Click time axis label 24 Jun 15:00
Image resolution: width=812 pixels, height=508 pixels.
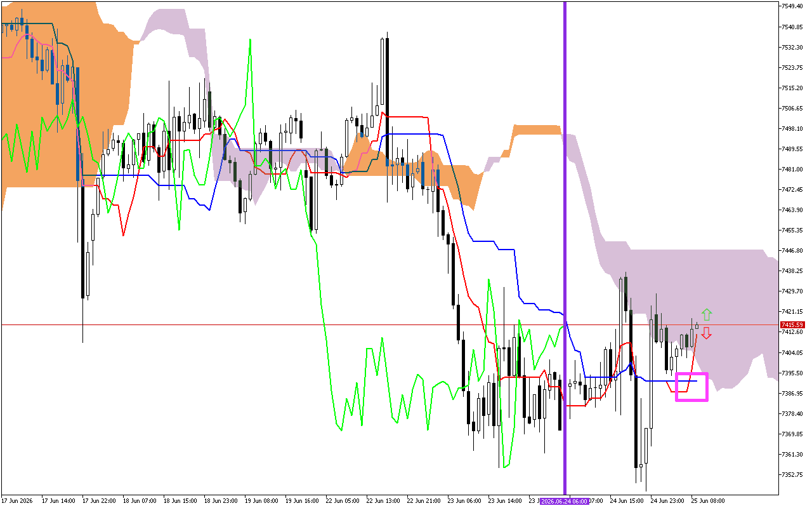[x=627, y=501]
